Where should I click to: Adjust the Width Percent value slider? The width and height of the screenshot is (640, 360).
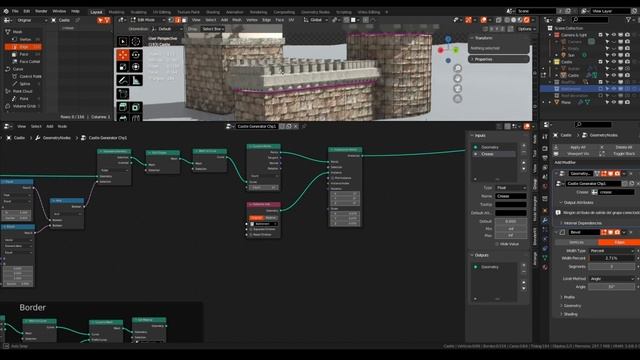coord(612,258)
